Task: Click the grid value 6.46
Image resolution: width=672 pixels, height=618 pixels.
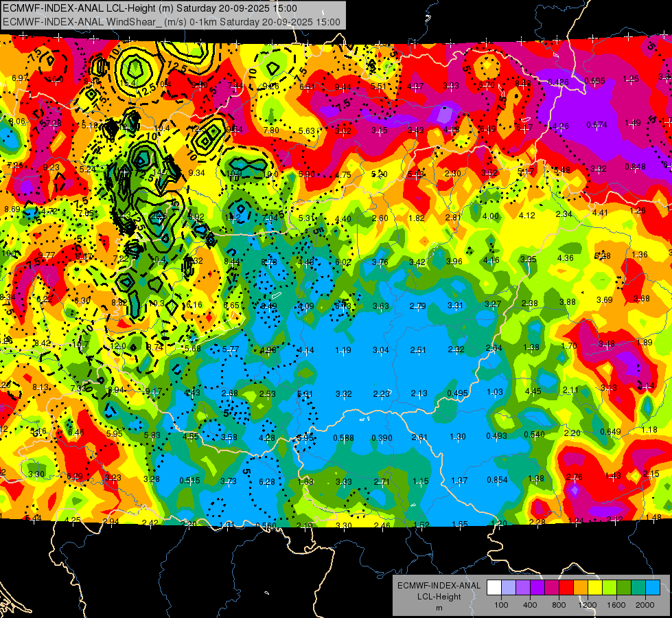Action: point(76,433)
